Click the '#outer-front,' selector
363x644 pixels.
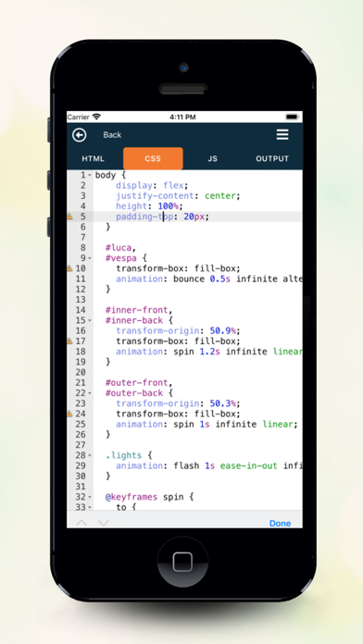coord(139,383)
